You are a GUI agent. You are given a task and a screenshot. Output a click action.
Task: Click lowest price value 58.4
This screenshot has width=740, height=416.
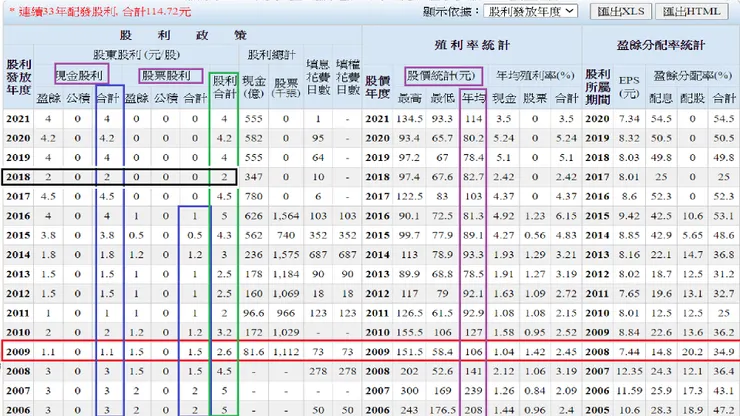[442, 352]
